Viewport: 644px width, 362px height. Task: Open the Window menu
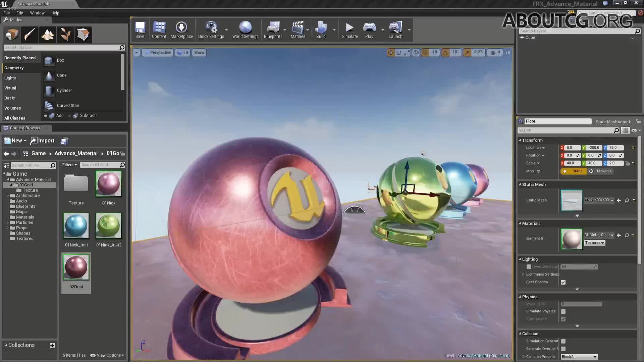[37, 13]
